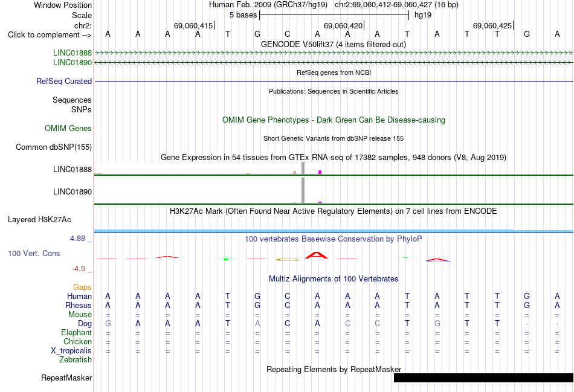574x392 pixels.
Task: Click 'Repeating Elements by RepeatMasker' title
Action: [x=334, y=369]
